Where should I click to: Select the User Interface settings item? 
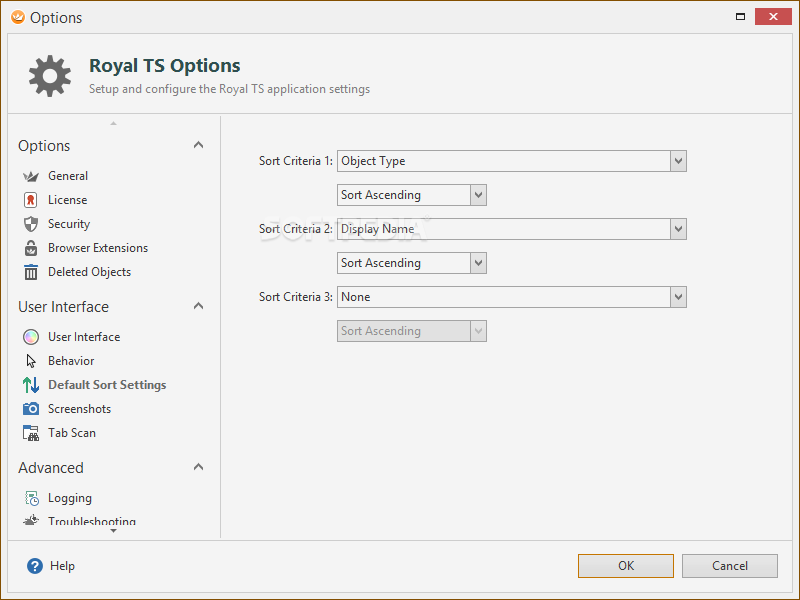84,337
